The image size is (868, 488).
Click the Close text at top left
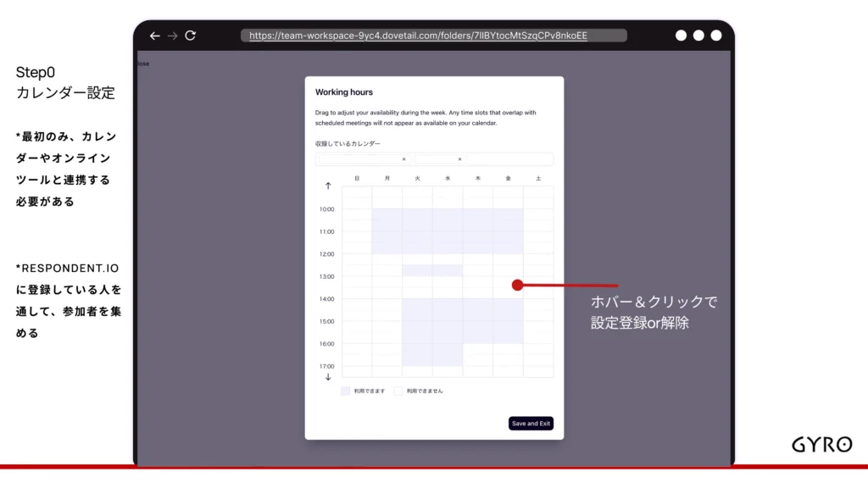142,64
